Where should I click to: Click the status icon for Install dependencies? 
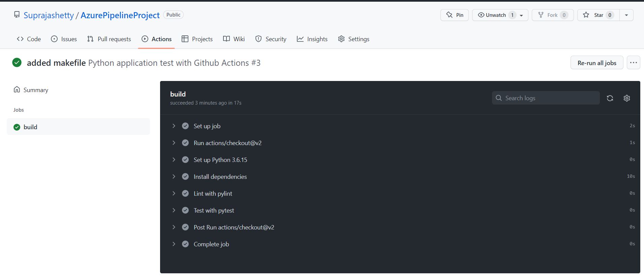pos(185,176)
